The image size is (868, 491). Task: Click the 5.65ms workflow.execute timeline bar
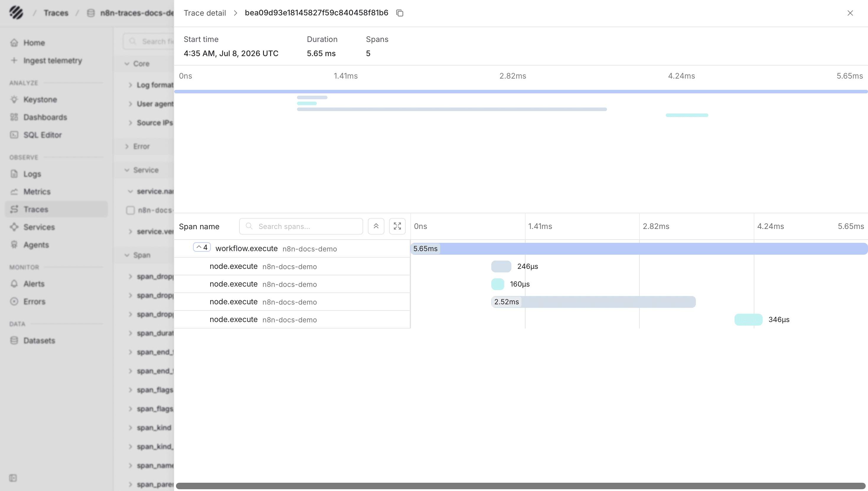tap(639, 248)
